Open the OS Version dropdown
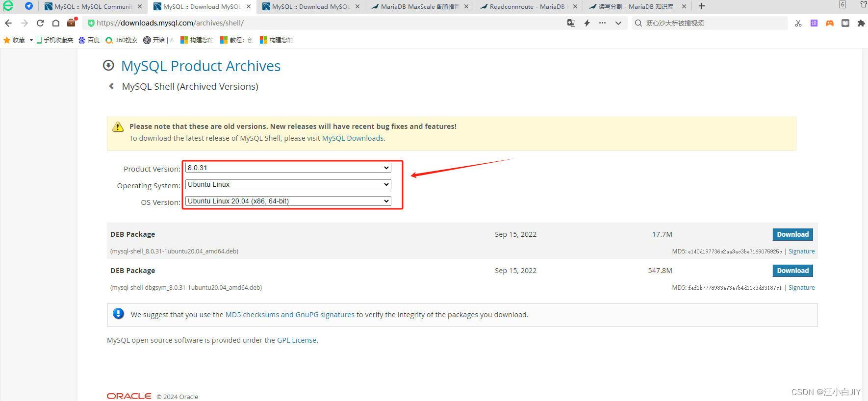Viewport: 868px width, 401px height. click(x=288, y=201)
